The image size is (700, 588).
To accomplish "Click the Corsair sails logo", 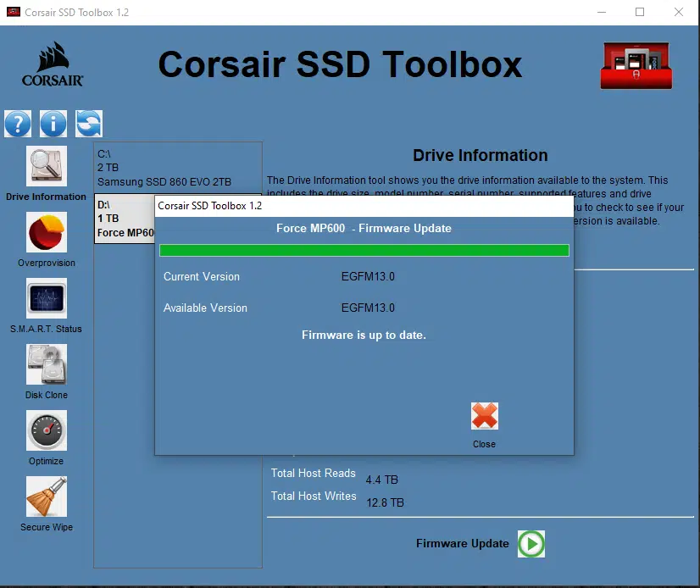I will coord(53,64).
